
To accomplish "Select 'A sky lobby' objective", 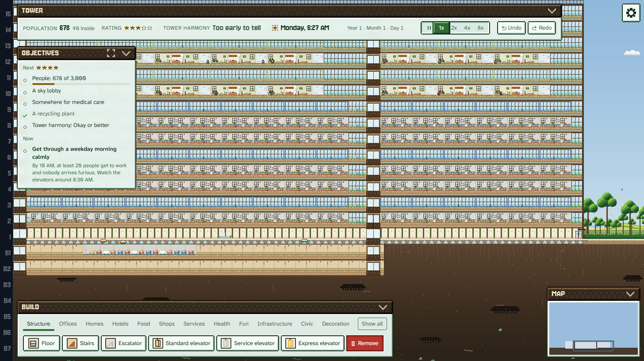I will pyautogui.click(x=46, y=91).
